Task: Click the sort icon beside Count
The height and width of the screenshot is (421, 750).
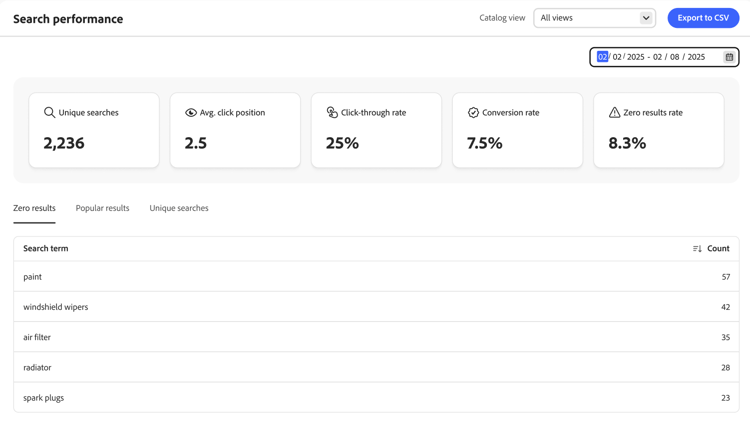Action: [x=697, y=249]
